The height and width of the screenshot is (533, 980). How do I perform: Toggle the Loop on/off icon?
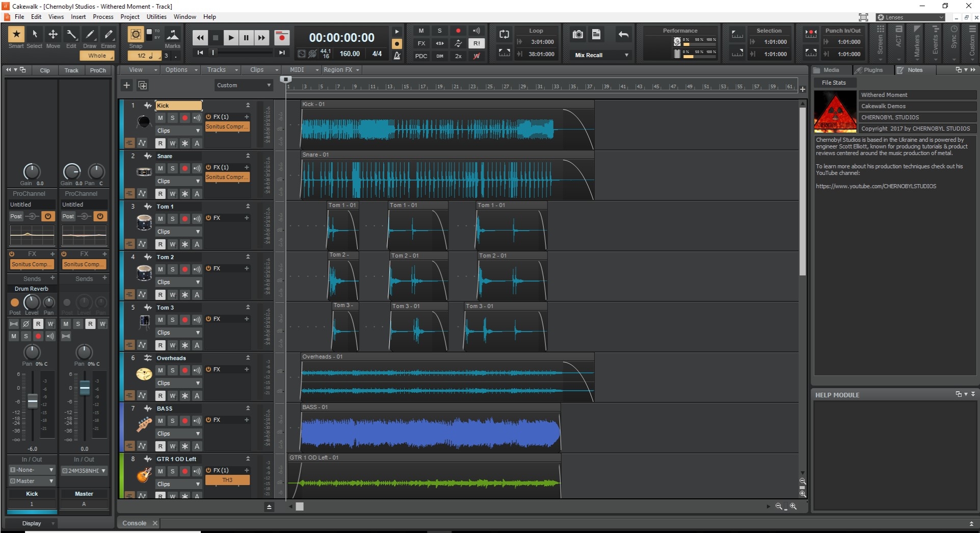point(504,34)
